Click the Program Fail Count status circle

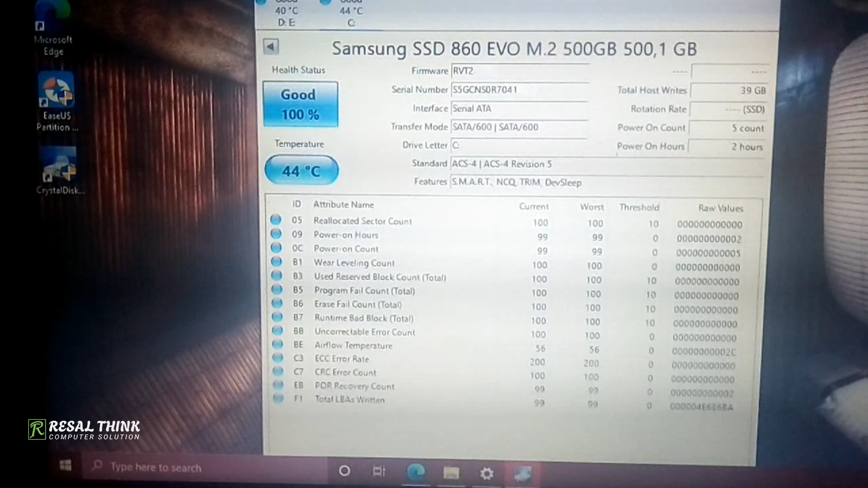tap(277, 289)
